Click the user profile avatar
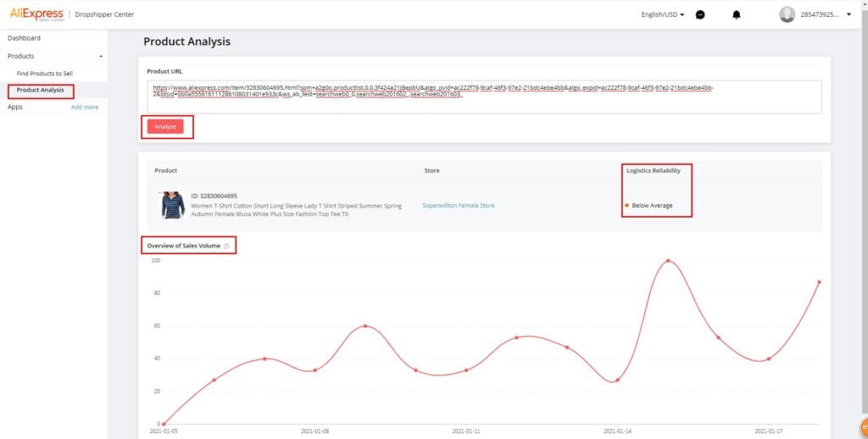 tap(787, 14)
